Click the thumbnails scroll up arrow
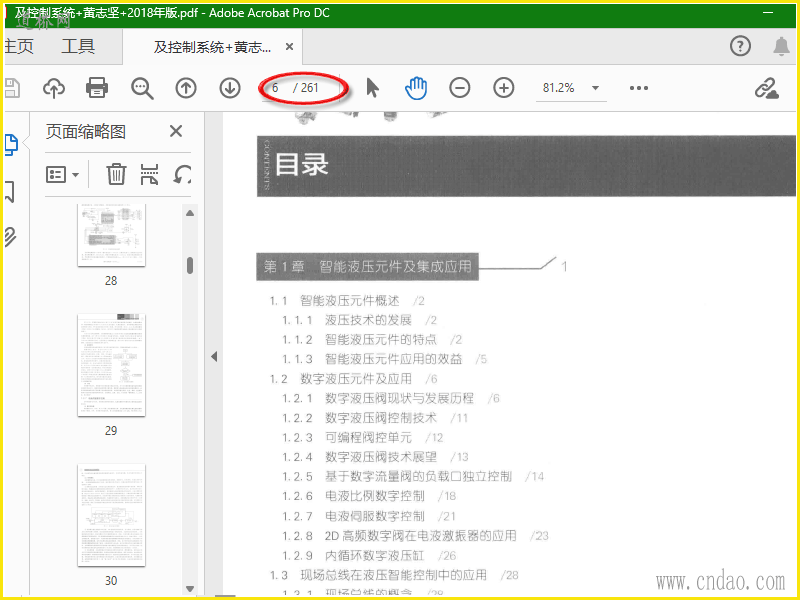This screenshot has height=600, width=800. click(x=190, y=213)
